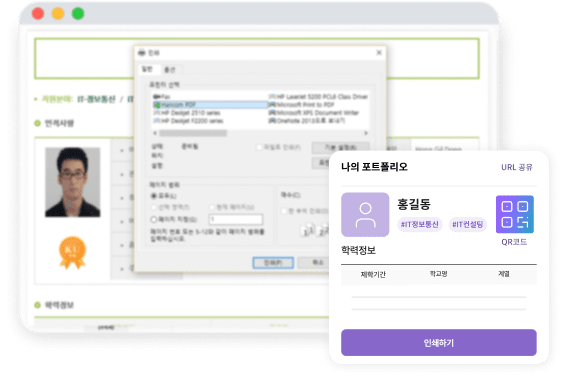Select HP Deskjet F2200 series printer

tap(188, 121)
